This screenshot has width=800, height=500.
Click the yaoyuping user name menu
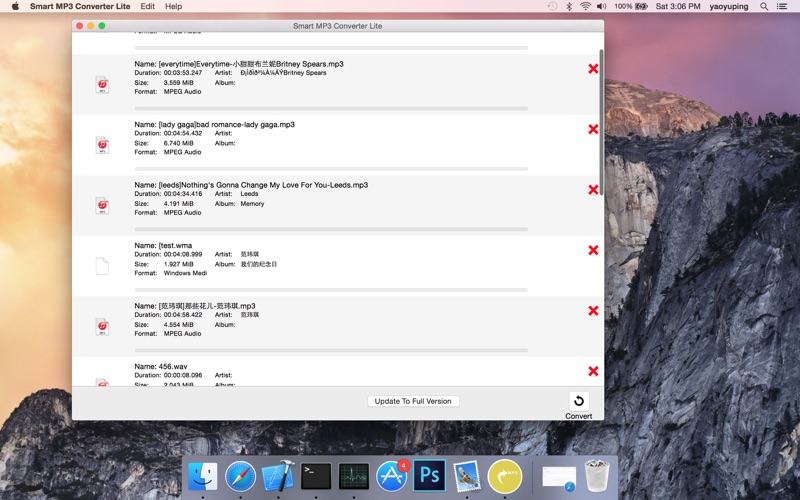[x=729, y=6]
